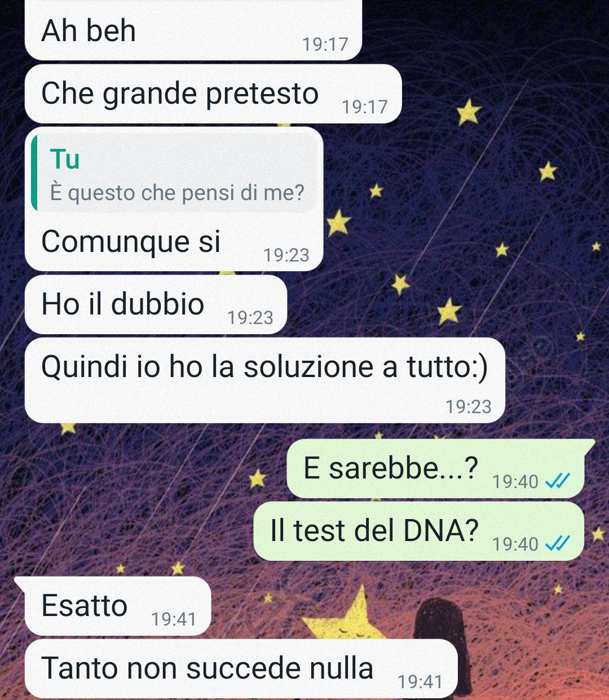Click the 19:17 timestamp on "Ah beh"

click(x=325, y=44)
